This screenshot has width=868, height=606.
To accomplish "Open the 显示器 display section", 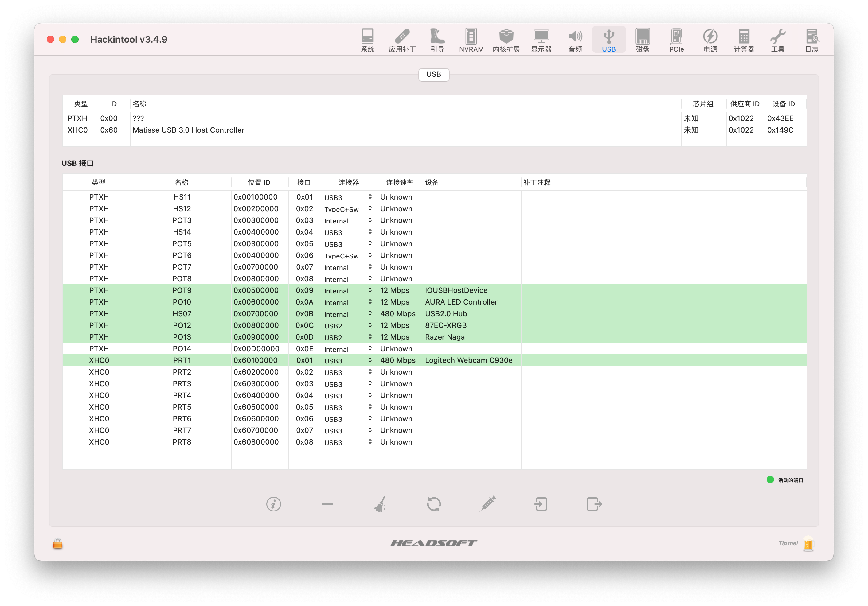I will [x=541, y=40].
